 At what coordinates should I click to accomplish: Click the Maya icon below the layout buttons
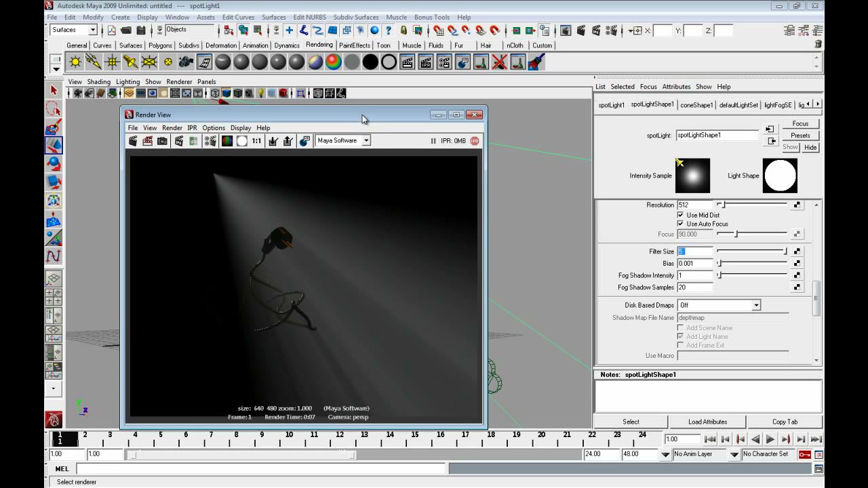54,420
